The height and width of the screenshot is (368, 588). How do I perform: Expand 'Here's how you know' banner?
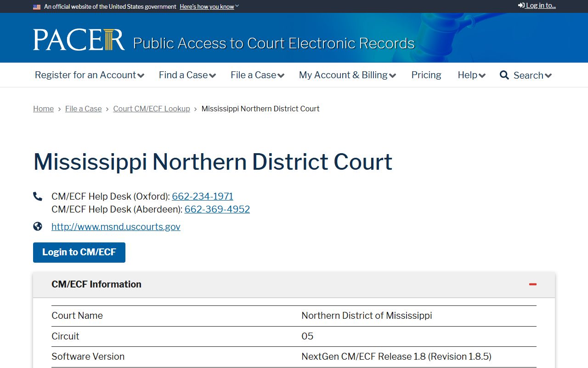pos(209,7)
